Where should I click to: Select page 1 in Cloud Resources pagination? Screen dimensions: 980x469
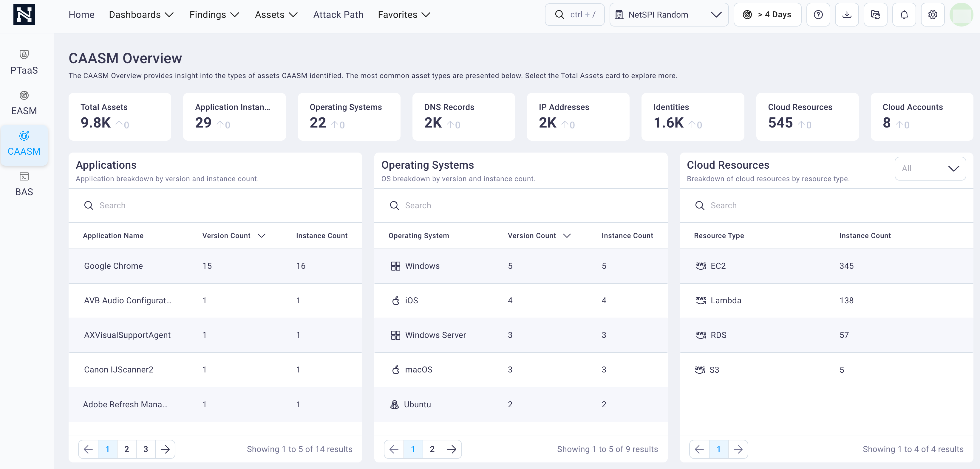(719, 449)
